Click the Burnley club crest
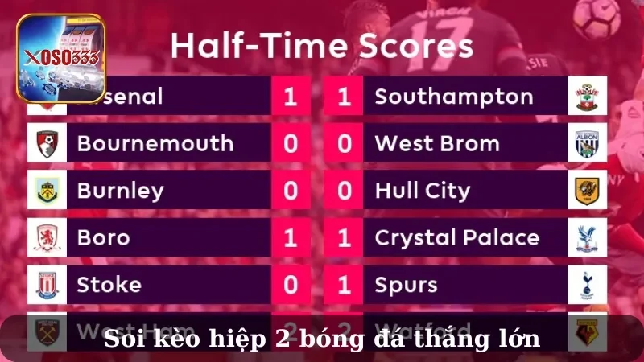 coord(47,191)
